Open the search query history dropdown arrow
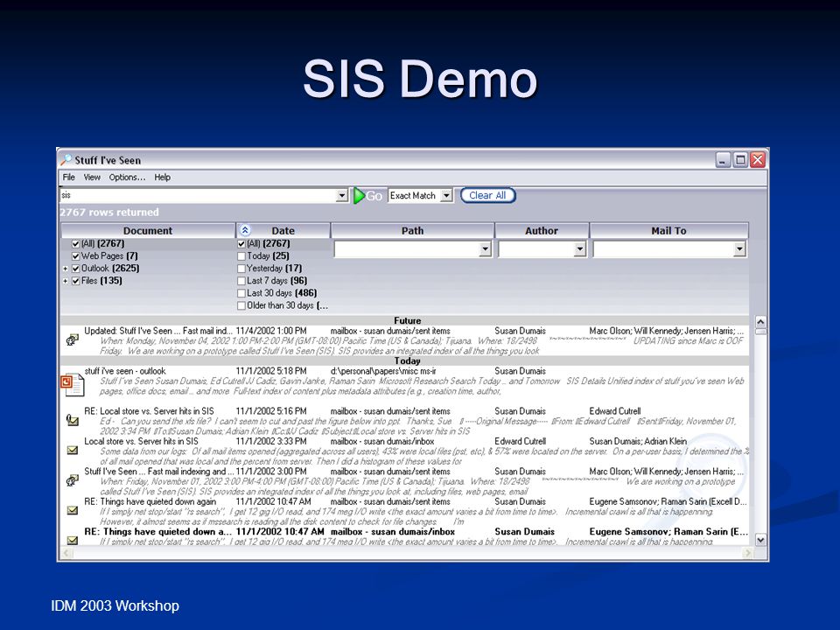 (x=342, y=195)
